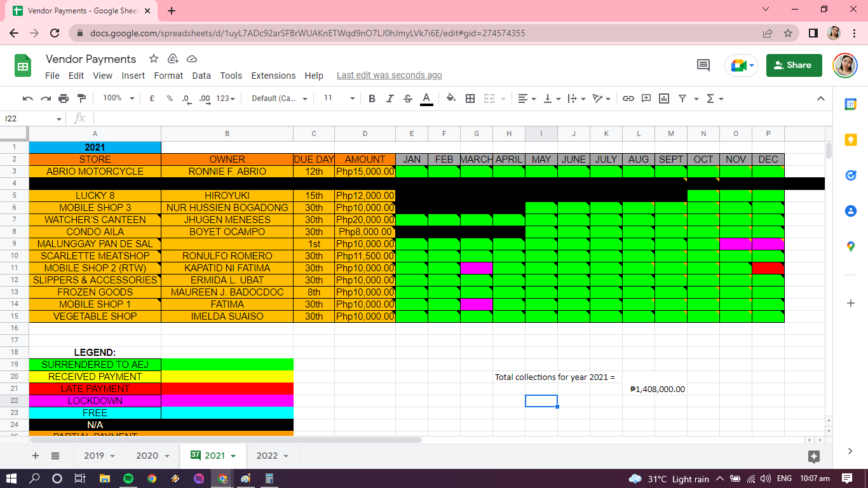Check the cloud document status icon
Image resolution: width=868 pixels, height=488 pixels.
point(192,59)
